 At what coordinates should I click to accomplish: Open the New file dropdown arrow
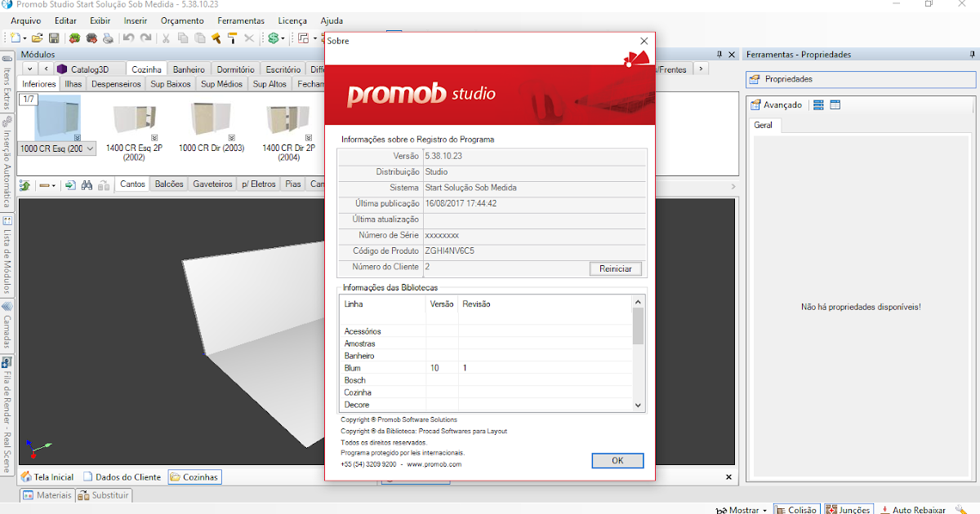(x=25, y=38)
